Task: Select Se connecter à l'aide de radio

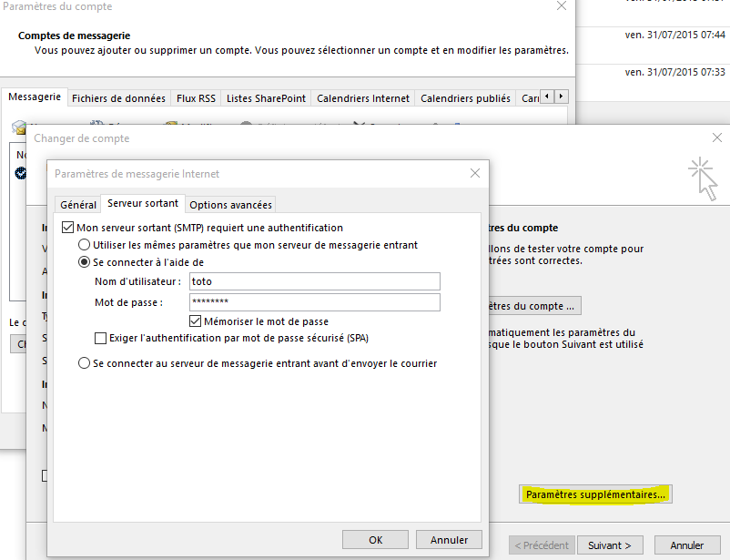Action: [84, 262]
